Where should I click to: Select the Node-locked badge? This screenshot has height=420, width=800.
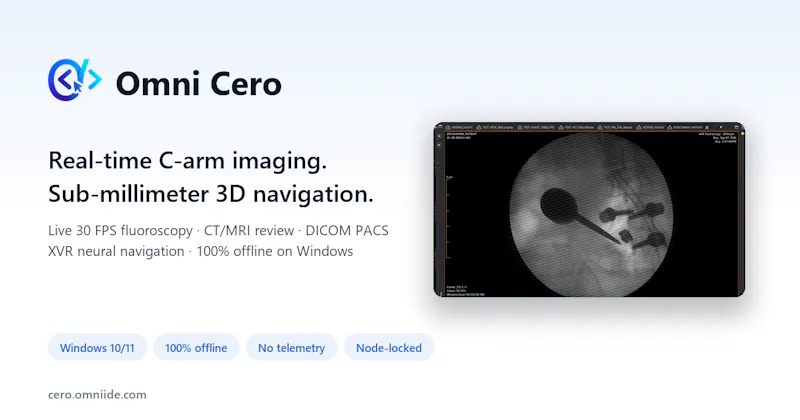[x=389, y=348]
